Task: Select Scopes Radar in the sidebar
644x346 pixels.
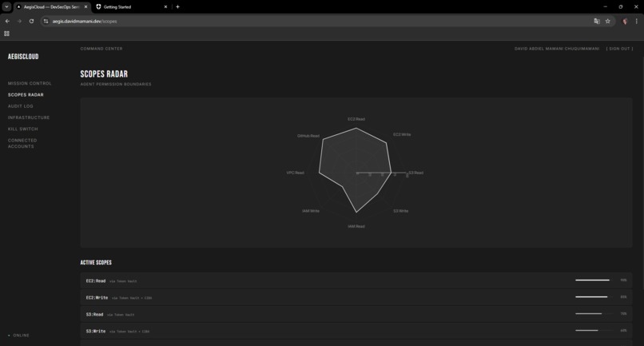Action: click(x=26, y=95)
